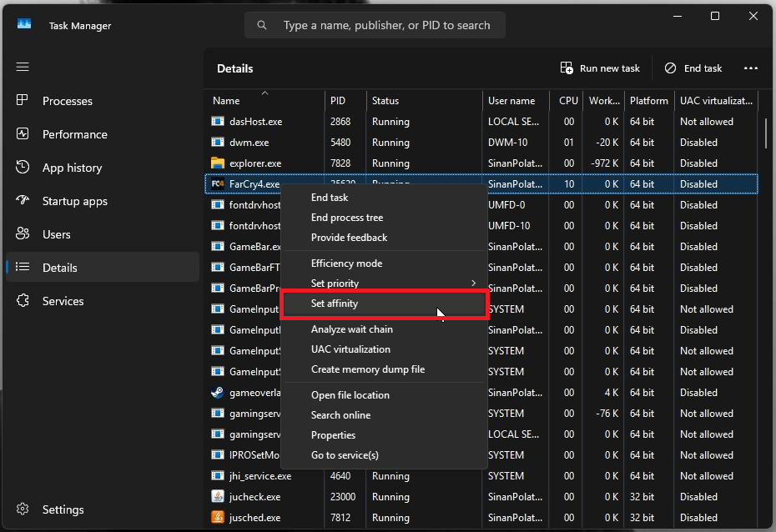Choose End task in context menu
776x532 pixels.
[384, 198]
